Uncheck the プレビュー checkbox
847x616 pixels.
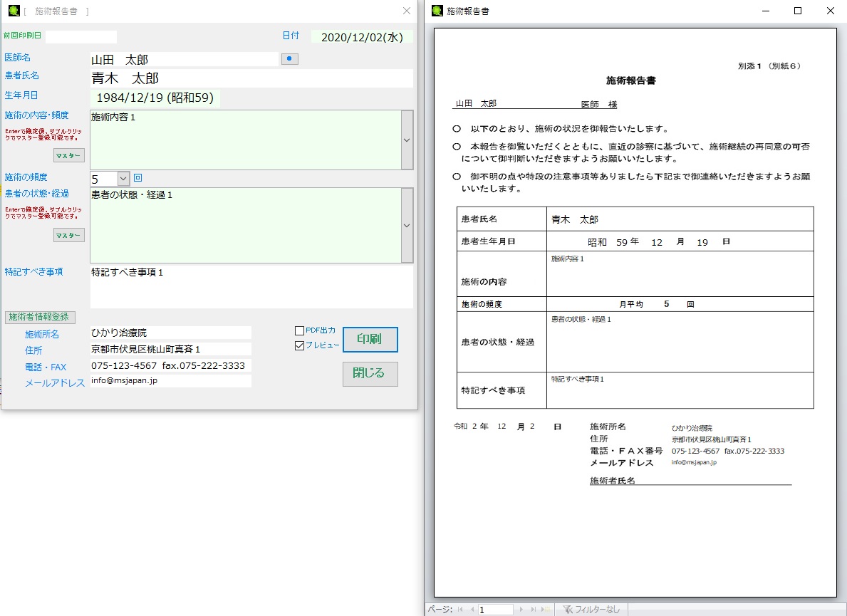click(x=299, y=345)
